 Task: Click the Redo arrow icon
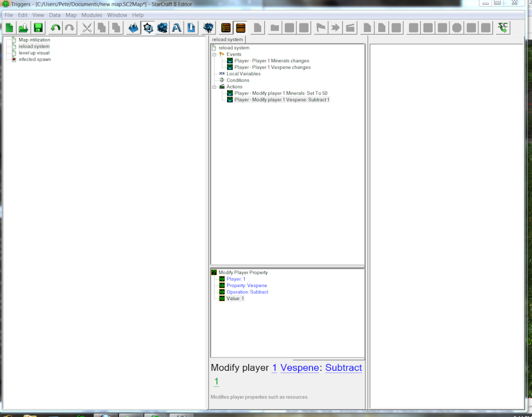coord(70,28)
